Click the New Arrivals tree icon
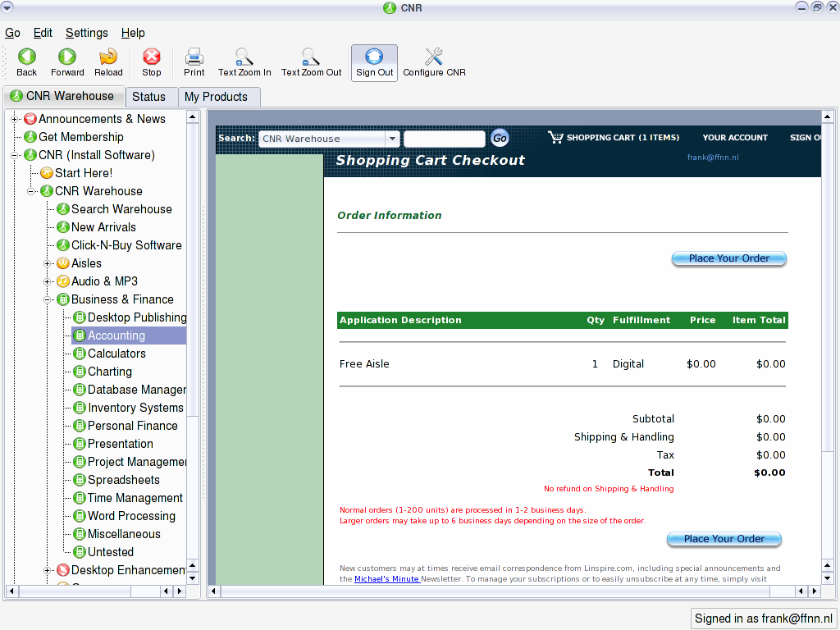 pos(63,227)
